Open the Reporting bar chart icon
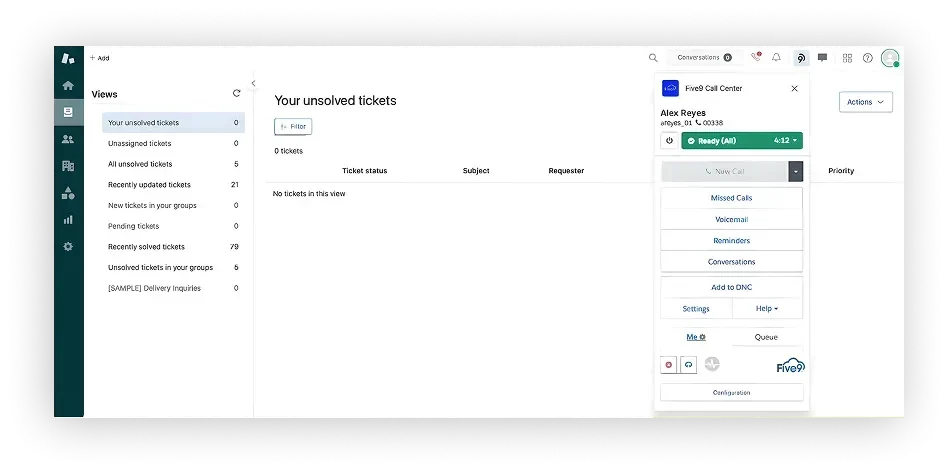950x472 pixels. pyautogui.click(x=68, y=219)
